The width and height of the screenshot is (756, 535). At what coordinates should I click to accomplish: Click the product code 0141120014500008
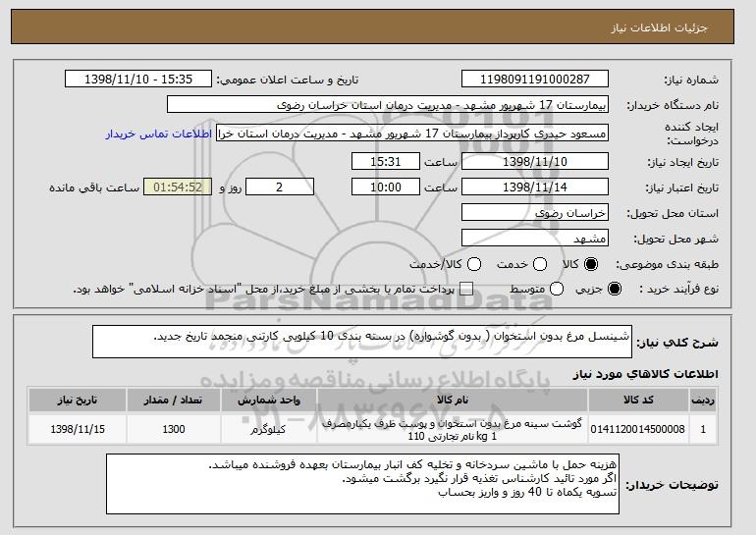pyautogui.click(x=637, y=429)
